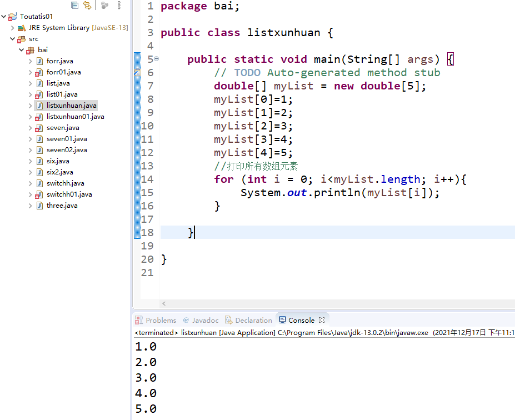Collapse the src folder arrow

tap(12, 39)
